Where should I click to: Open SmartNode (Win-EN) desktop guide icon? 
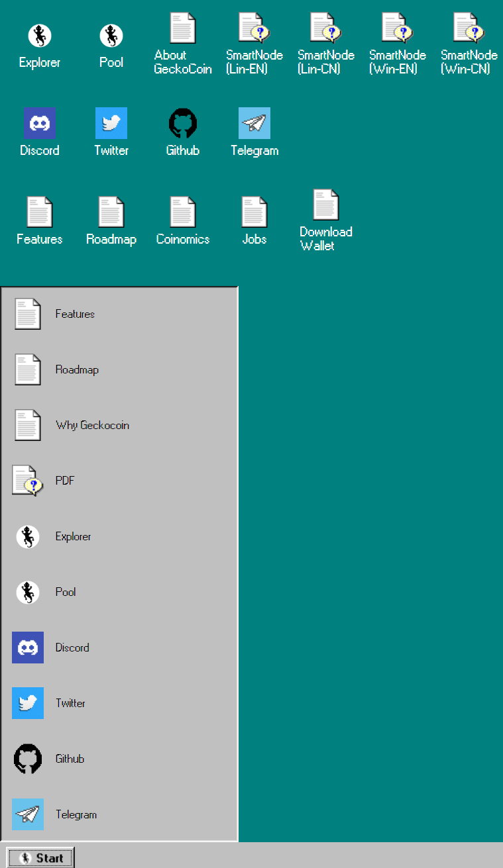coord(398,28)
